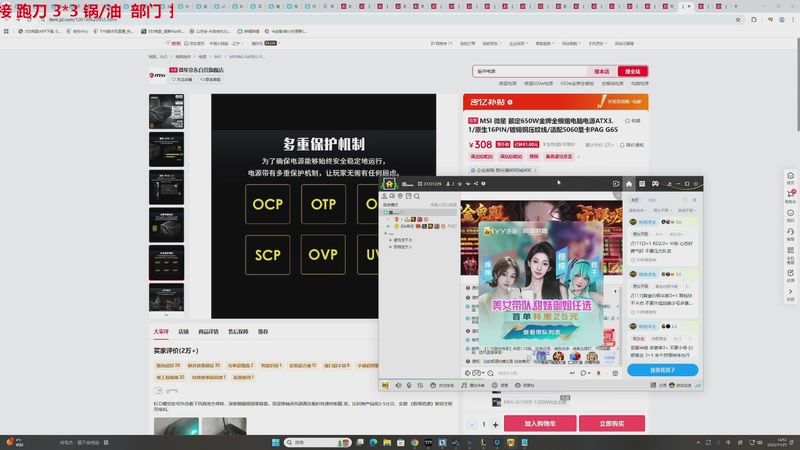Screen dimensions: 800x450
Task: Toggle the YY microphone icon in bottom bar
Action: (409, 385)
